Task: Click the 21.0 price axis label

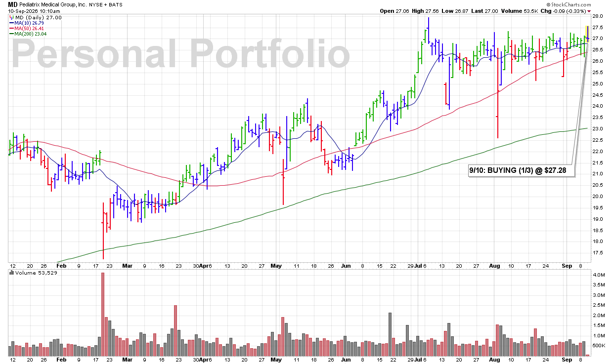Action: (598, 174)
